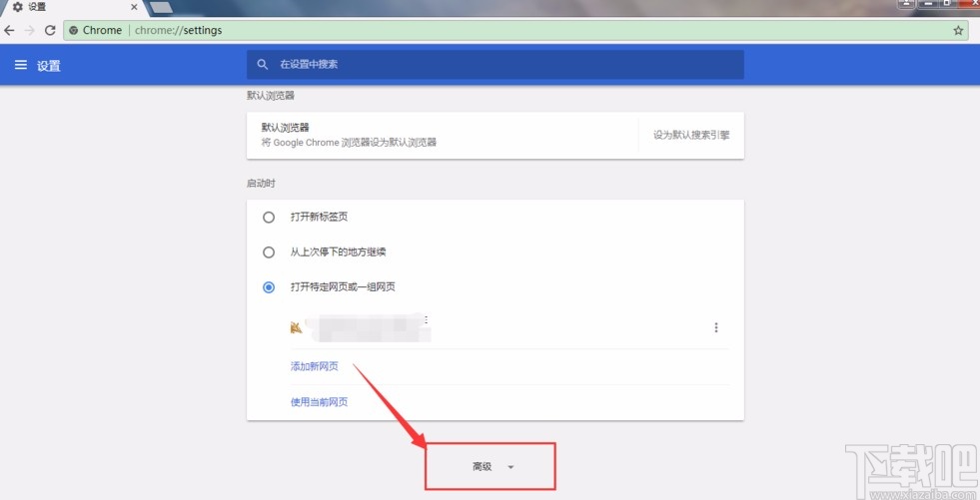Select 打开特定网页或一组网页 radio option
Screen dimensions: 980x500
coord(269,287)
